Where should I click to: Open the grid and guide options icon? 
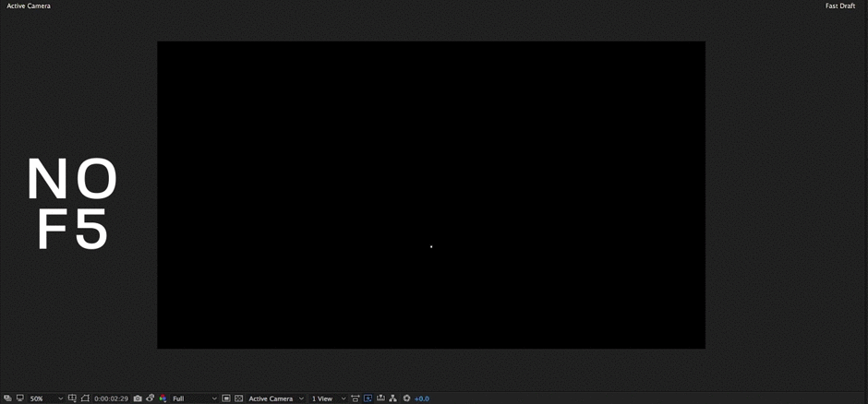click(x=72, y=398)
